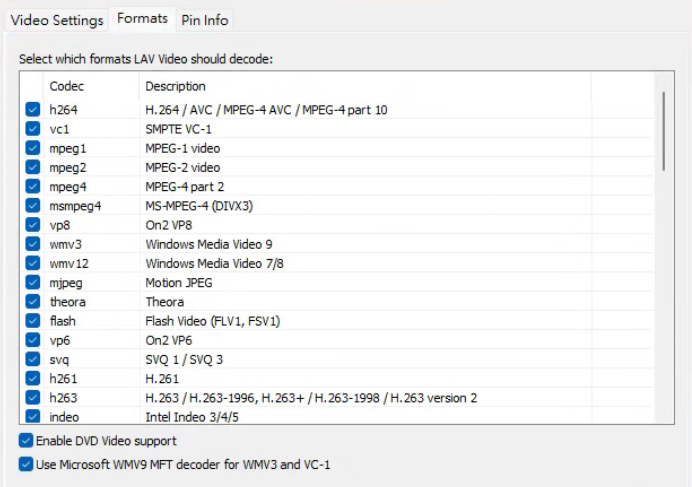This screenshot has height=487, width=692.
Task: Click the Description column header
Action: tap(175, 87)
